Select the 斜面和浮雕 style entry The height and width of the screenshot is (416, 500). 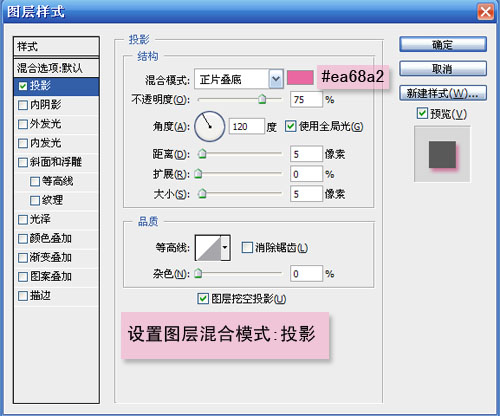coord(56,162)
